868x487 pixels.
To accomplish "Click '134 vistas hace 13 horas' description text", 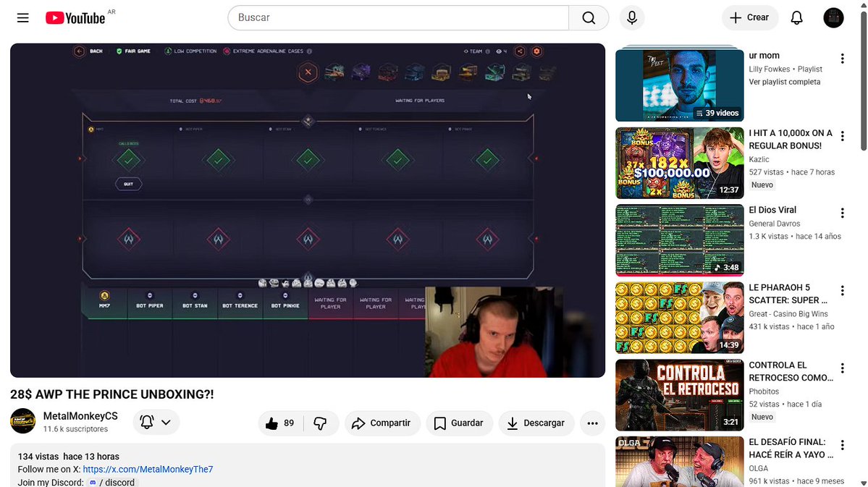I will (x=69, y=457).
